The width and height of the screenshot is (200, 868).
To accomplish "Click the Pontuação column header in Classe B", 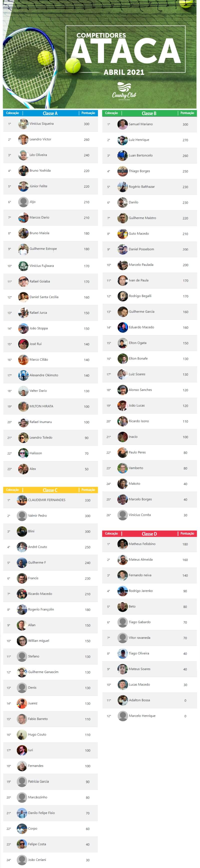I will 187,113.
